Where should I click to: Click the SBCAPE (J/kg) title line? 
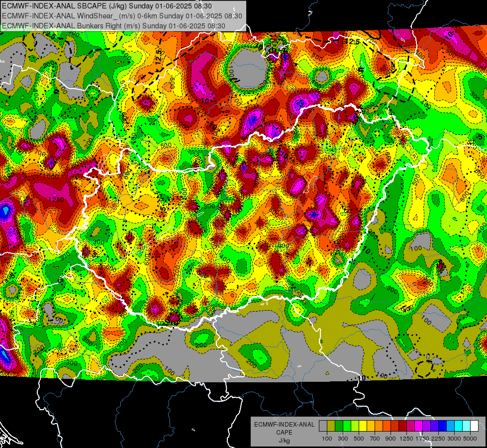point(107,6)
